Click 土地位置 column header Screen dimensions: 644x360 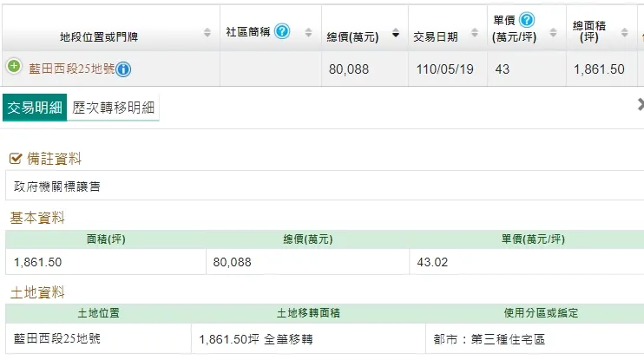click(99, 313)
